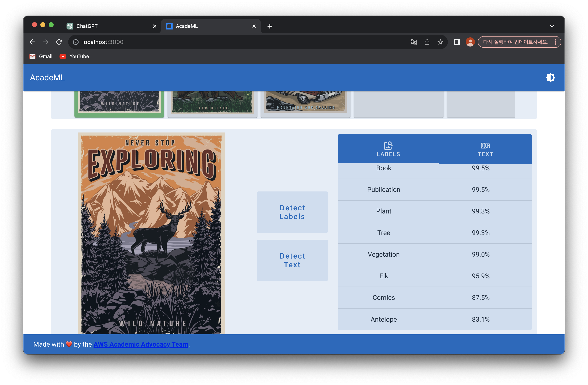This screenshot has height=385, width=588.
Task: Expand the tab search dropdown chevron
Action: [x=552, y=26]
